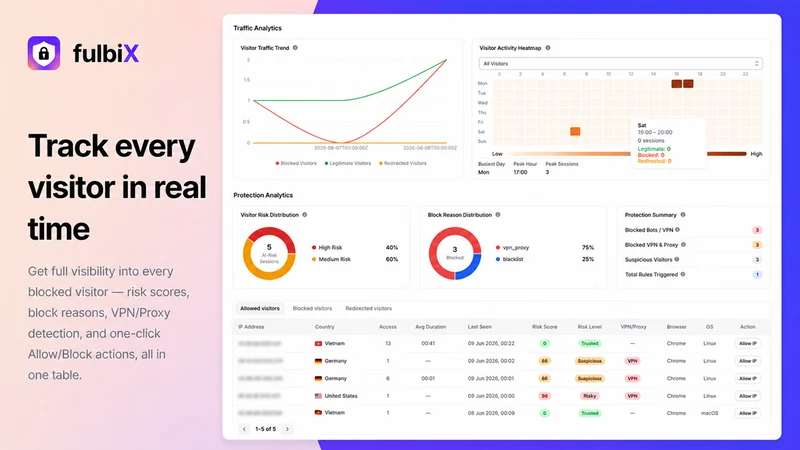The height and width of the screenshot is (450, 800).
Task: Click info icon beside Visitor Risk Distribution
Action: 305,215
